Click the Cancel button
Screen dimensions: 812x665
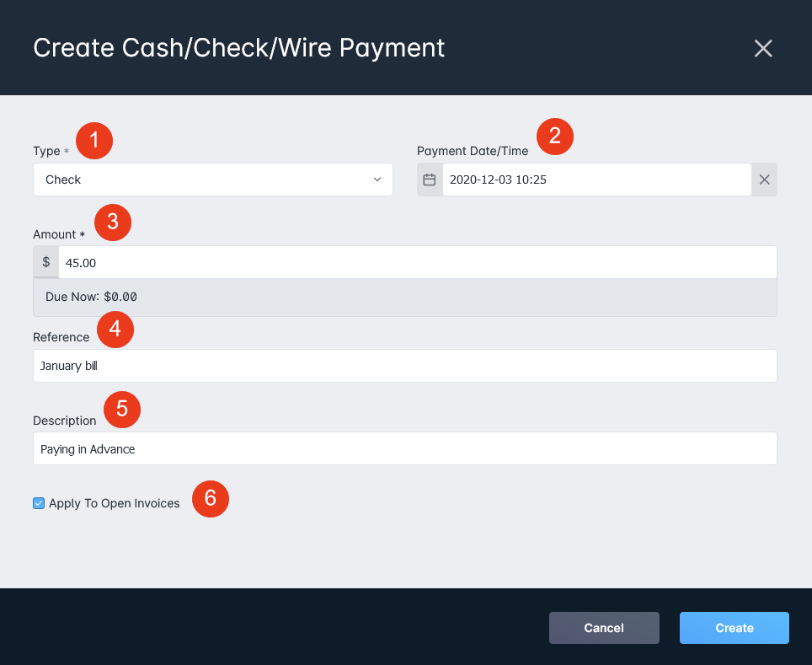(604, 628)
